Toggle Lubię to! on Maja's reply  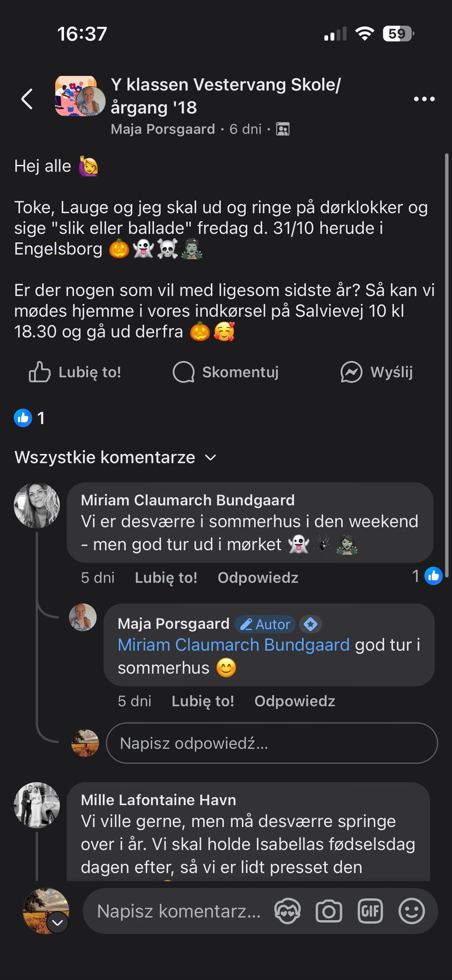coord(202,701)
